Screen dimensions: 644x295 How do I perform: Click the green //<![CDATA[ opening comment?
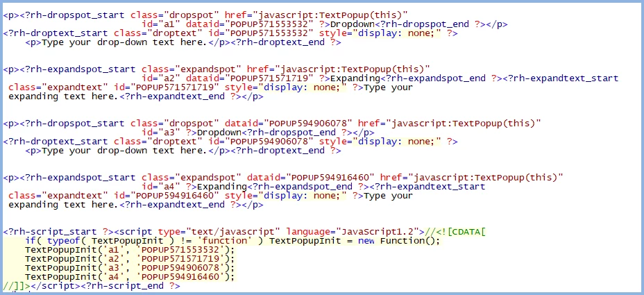455,232
